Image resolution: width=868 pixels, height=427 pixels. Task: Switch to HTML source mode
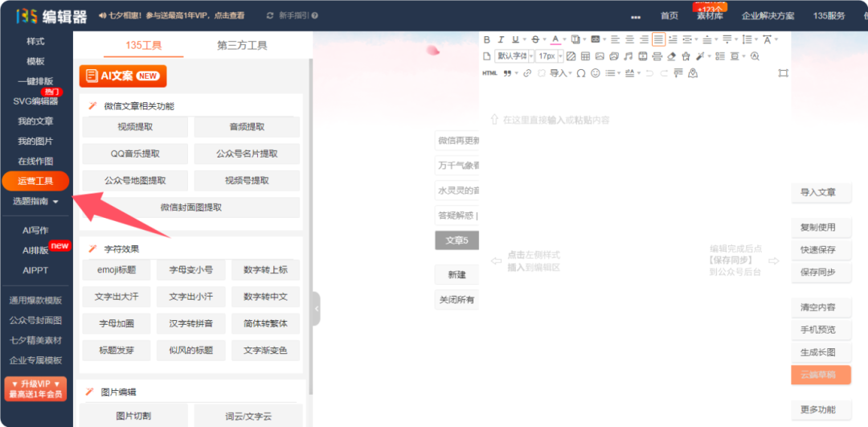point(490,73)
